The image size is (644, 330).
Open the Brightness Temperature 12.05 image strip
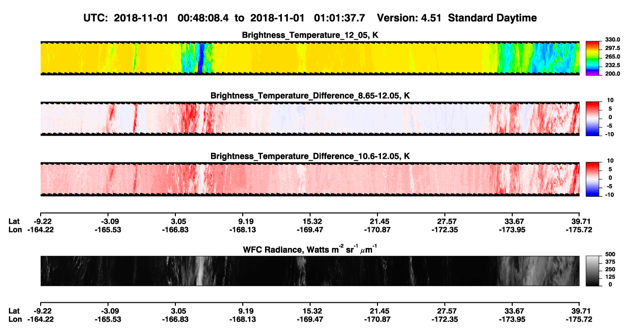pyautogui.click(x=310, y=58)
